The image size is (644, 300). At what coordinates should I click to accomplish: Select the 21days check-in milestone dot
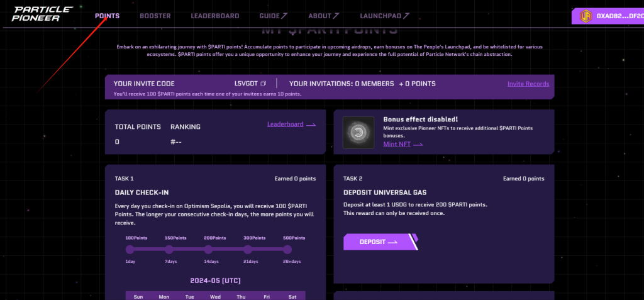[248, 250]
